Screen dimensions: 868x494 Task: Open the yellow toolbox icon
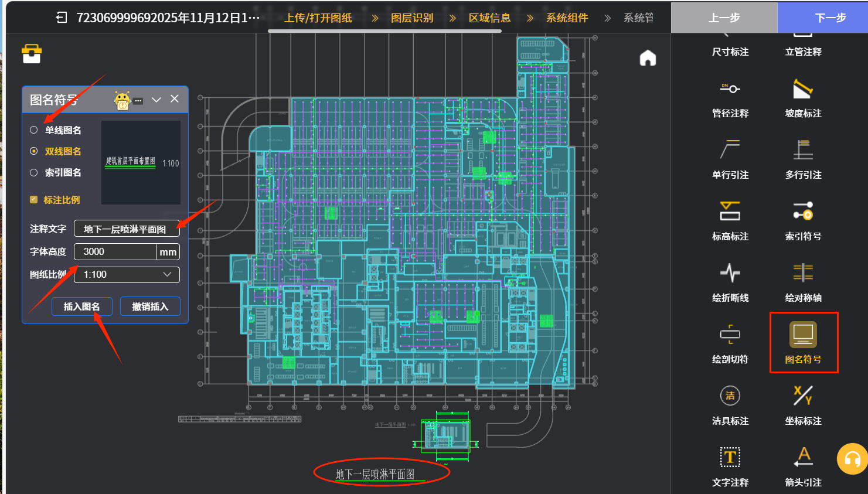(32, 54)
